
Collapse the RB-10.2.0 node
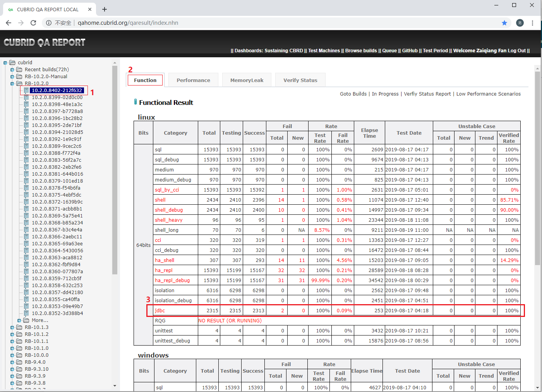coord(12,84)
